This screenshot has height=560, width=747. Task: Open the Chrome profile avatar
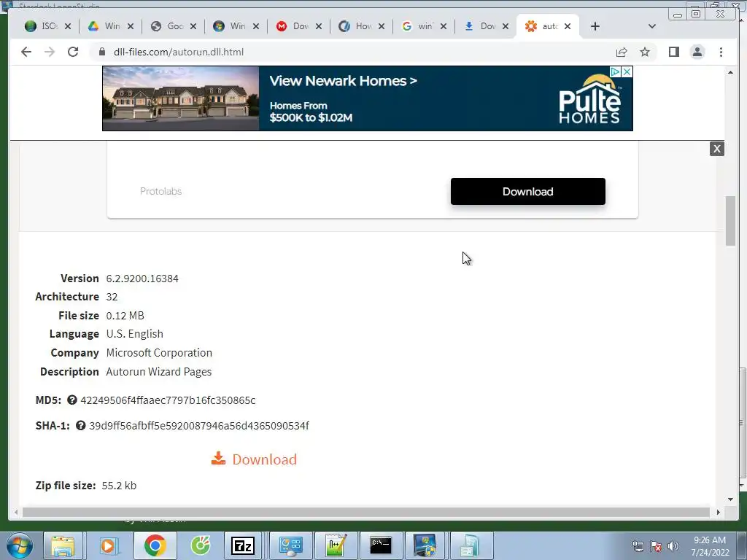(697, 52)
